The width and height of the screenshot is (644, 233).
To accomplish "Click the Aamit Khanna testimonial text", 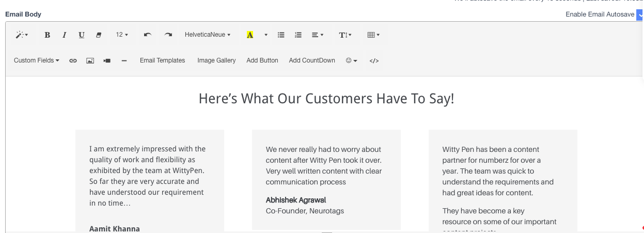I will [148, 176].
